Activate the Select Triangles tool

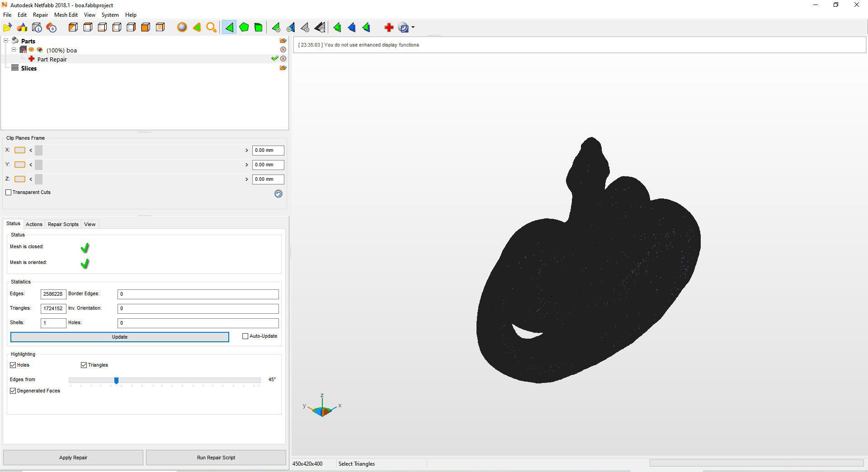point(229,27)
